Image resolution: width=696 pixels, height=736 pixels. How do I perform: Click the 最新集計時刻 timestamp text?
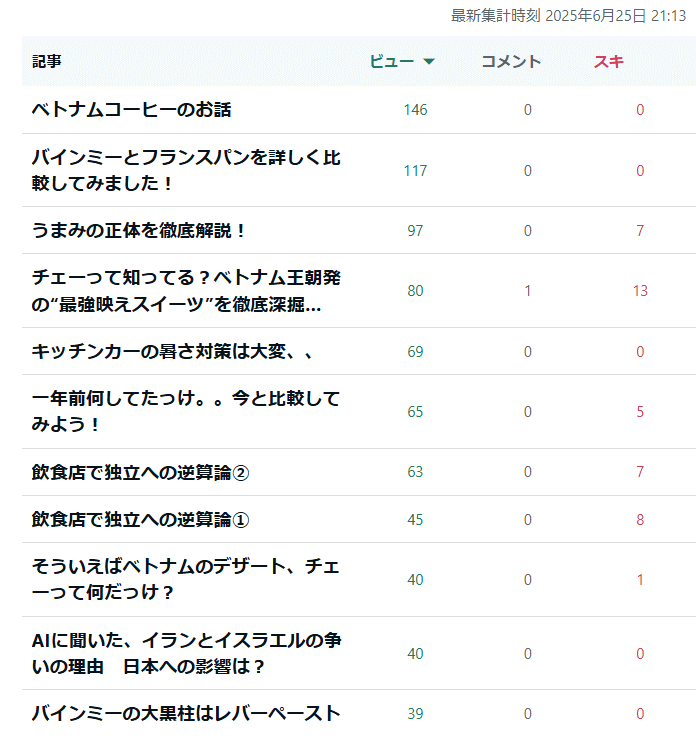pyautogui.click(x=568, y=15)
